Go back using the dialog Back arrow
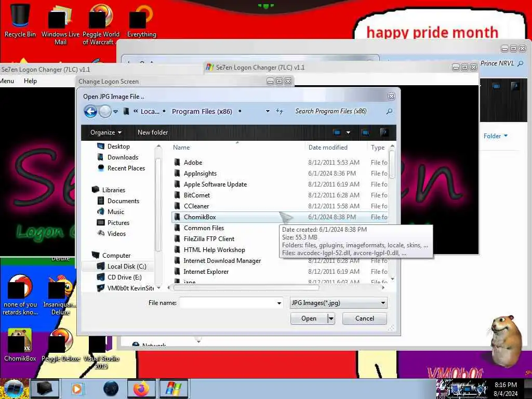Viewport: 532px width, 399px height. pos(90,111)
